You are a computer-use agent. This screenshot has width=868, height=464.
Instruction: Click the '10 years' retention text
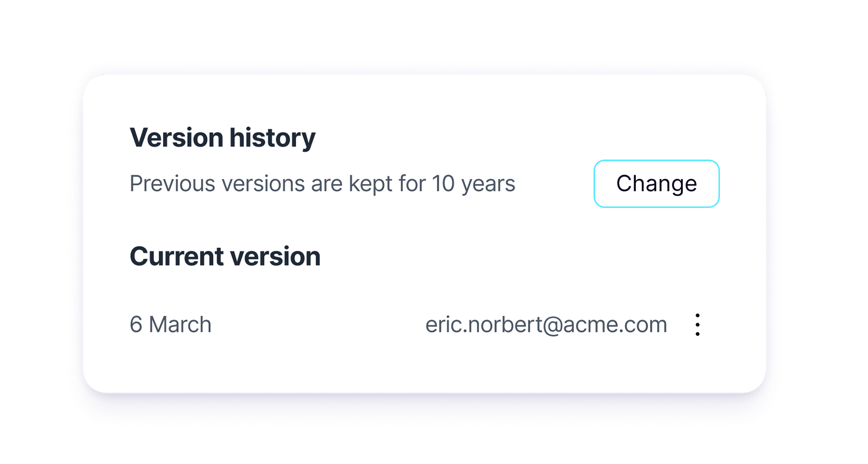click(474, 184)
